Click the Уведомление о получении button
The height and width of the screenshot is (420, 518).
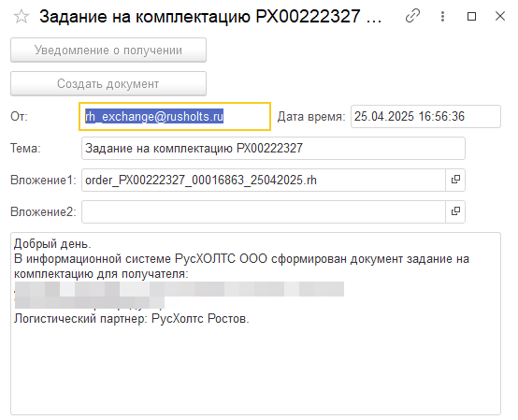pos(108,51)
